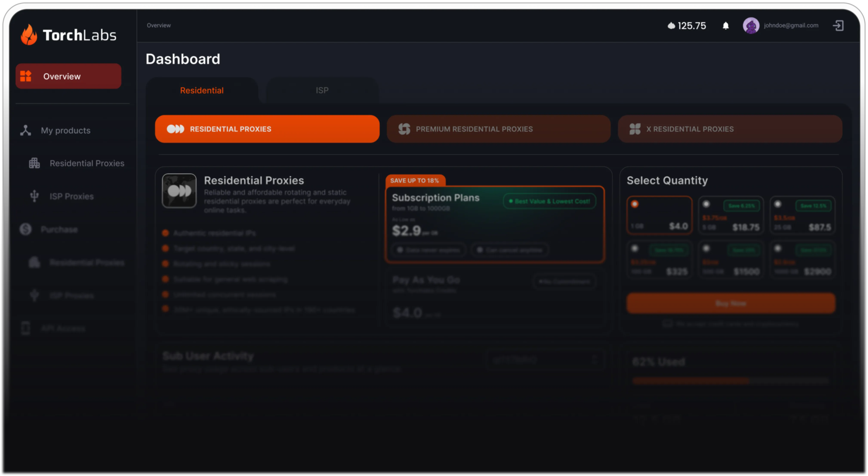This screenshot has height=476, width=868.
Task: Open X Residential Proxies option
Action: 730,129
